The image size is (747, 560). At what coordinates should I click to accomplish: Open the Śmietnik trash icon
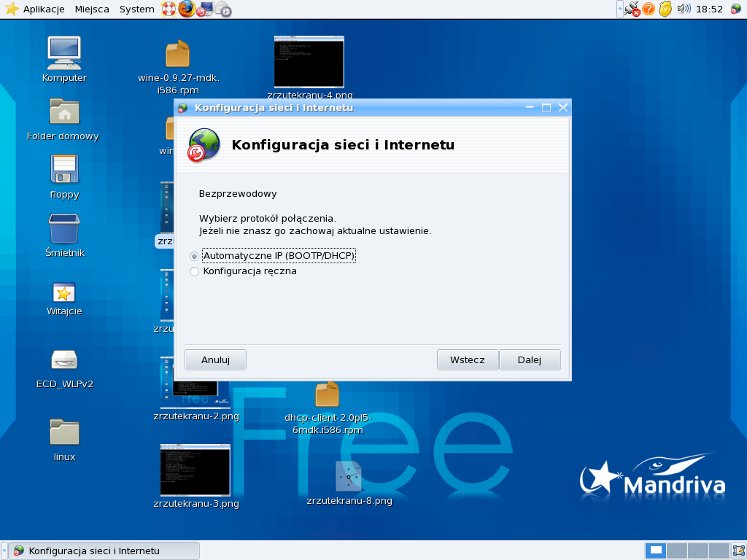(64, 229)
